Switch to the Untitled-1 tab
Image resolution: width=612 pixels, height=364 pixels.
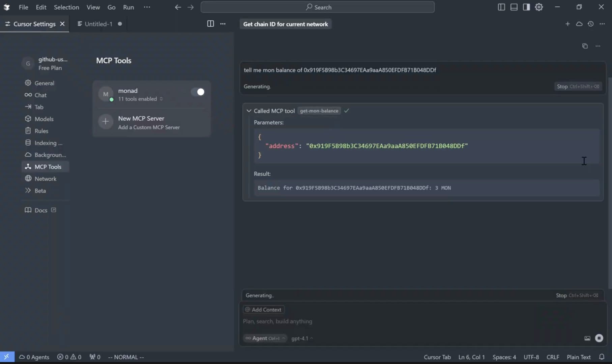click(x=98, y=24)
